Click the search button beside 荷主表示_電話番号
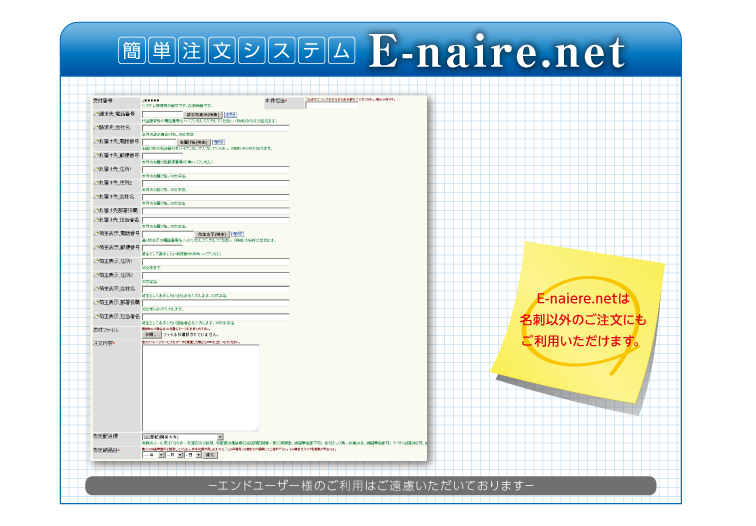756x526 pixels. (212, 234)
